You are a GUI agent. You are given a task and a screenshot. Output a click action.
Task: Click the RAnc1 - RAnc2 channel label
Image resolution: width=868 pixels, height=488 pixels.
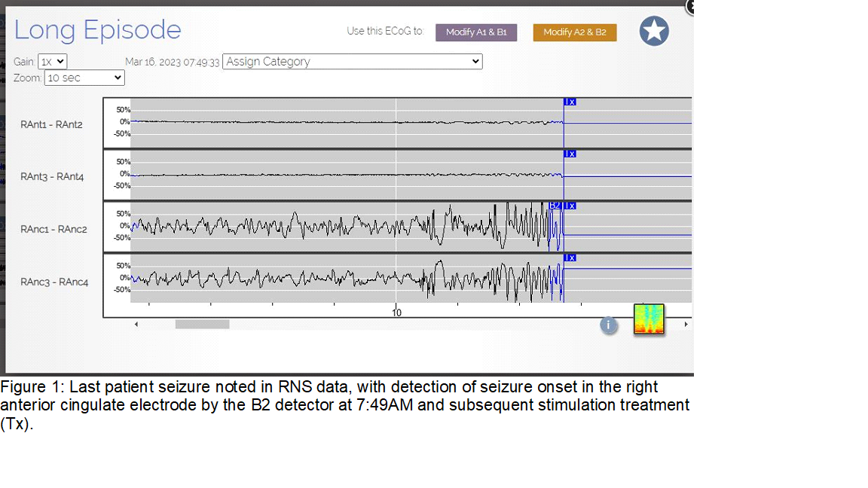[53, 230]
